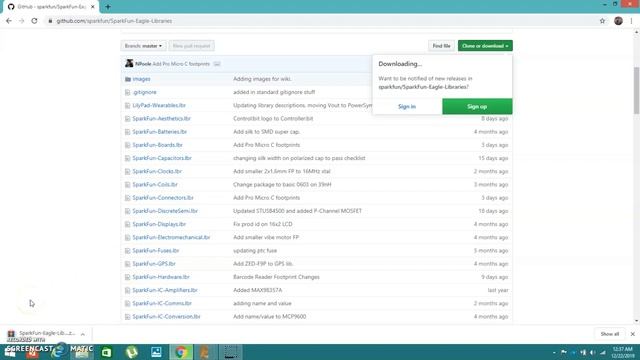Image resolution: width=640 pixels, height=360 pixels.
Task: Expand commit message ellipsis button
Action: [x=217, y=64]
